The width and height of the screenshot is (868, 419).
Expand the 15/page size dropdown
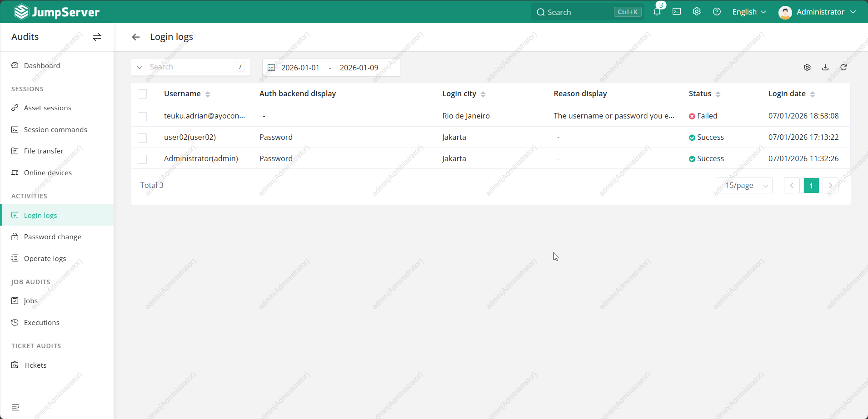tap(744, 186)
